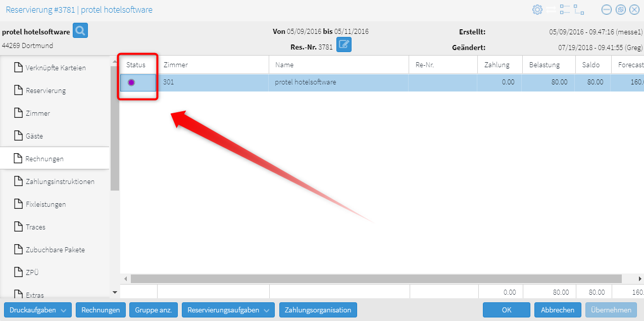Image resolution: width=644 pixels, height=321 pixels.
Task: Click the restore window icon in title bar
Action: tap(621, 10)
